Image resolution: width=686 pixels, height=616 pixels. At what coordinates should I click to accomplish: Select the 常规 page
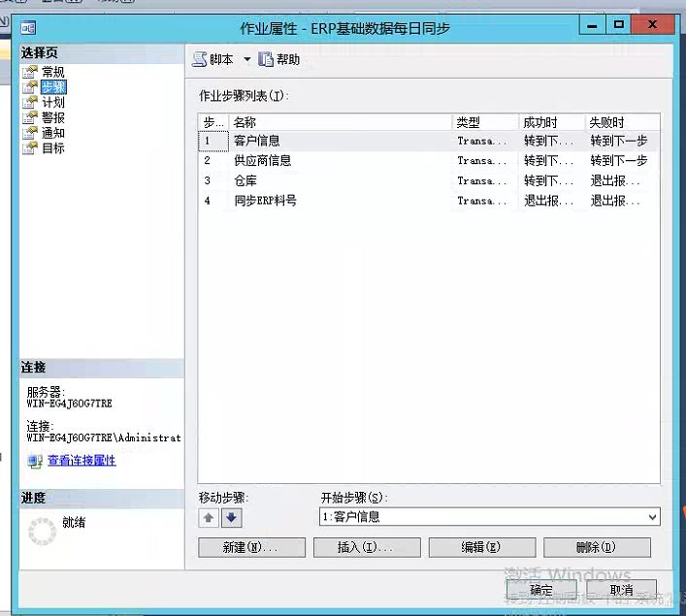[x=52, y=72]
